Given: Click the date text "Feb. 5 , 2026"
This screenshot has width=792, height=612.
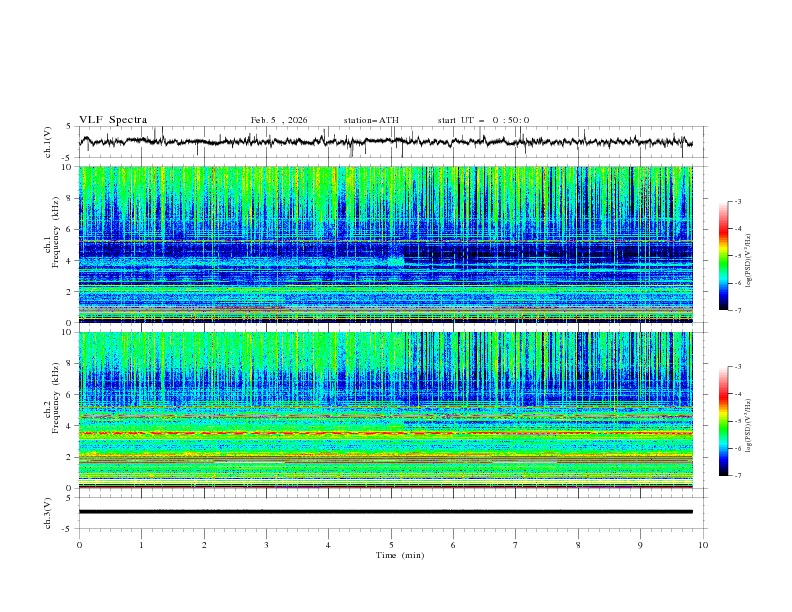Looking at the screenshot, I should (279, 120).
